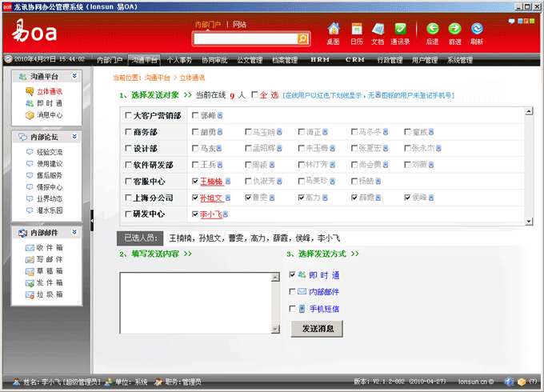Open the 垃圾箱 trash folder
The width and height of the screenshot is (544, 392).
pyautogui.click(x=50, y=294)
